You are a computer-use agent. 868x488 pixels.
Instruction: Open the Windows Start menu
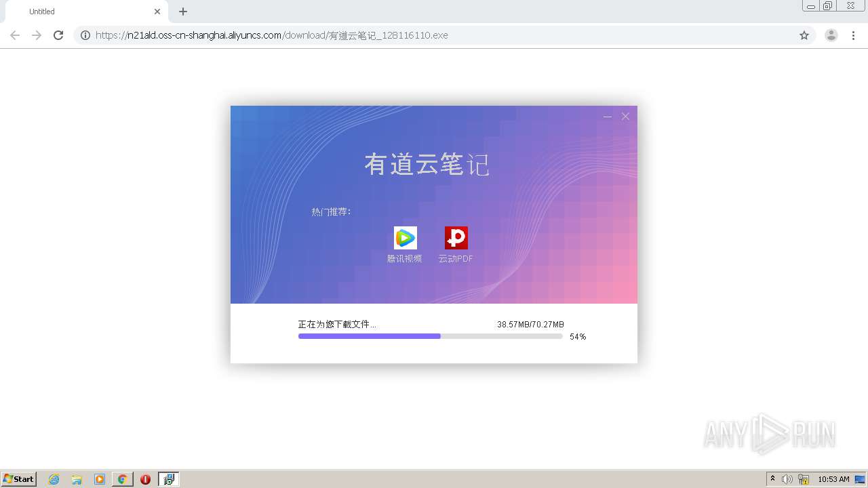coord(19,479)
